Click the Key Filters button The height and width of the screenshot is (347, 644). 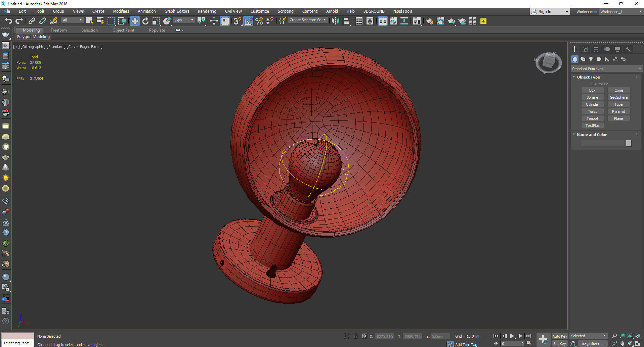click(592, 344)
